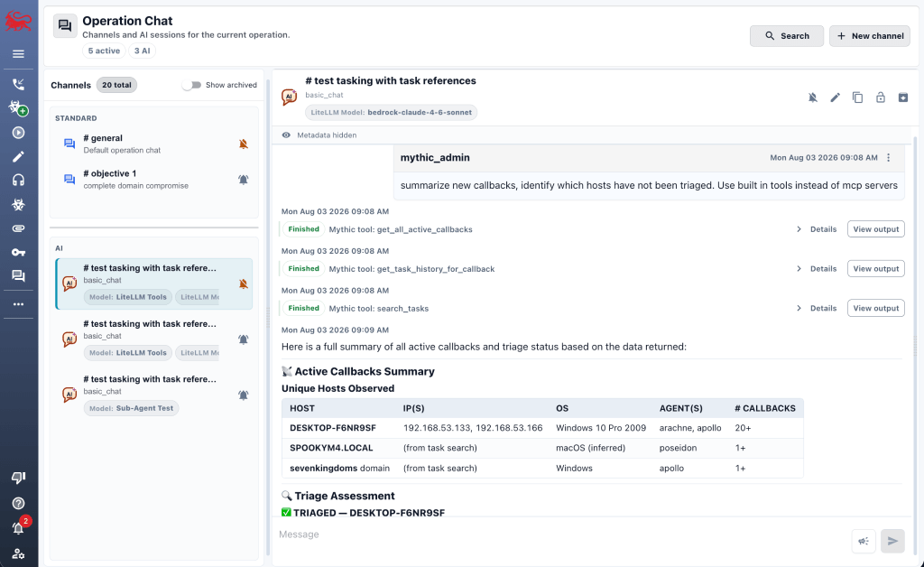This screenshot has width=924, height=567.
Task: Open the hamburger navigation menu
Action: [x=18, y=54]
